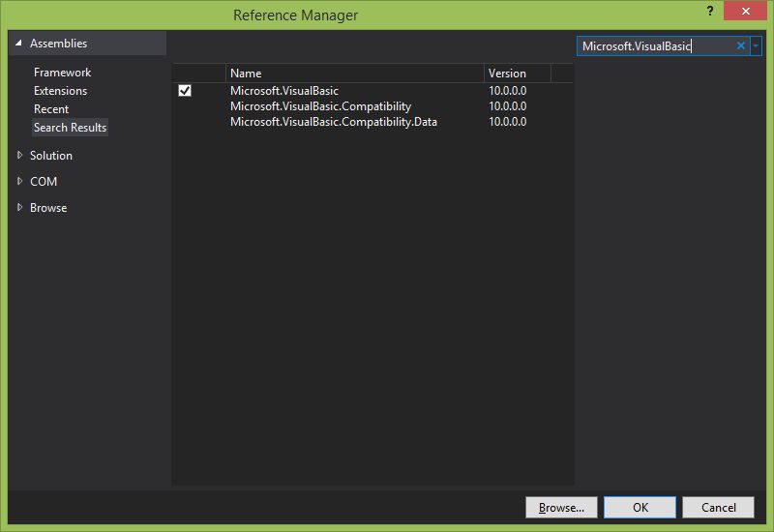
Task: Sort by the Version column header
Action: tap(518, 74)
